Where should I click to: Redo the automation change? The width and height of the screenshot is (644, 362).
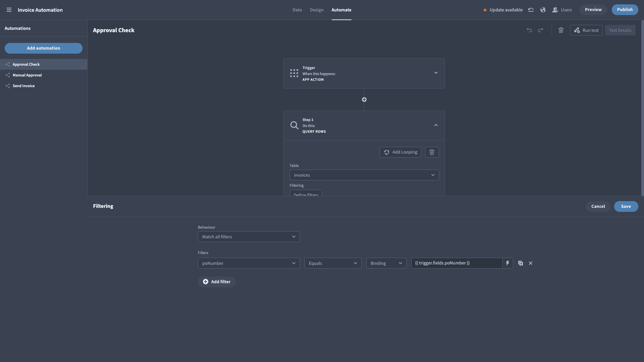541,30
